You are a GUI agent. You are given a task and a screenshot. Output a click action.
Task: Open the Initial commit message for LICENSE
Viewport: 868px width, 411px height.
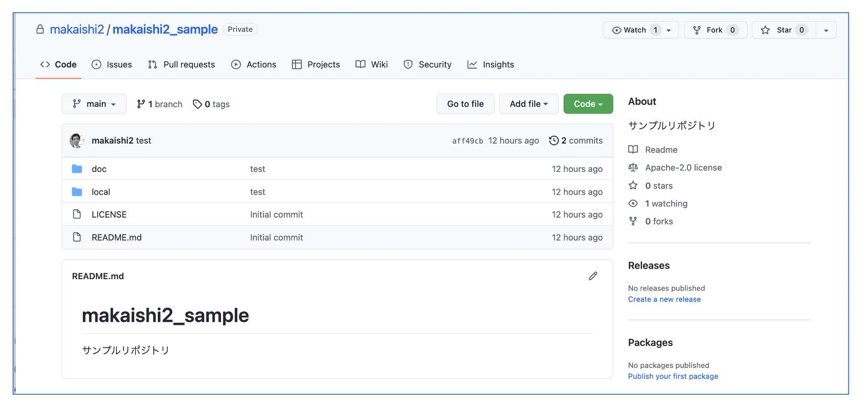277,215
